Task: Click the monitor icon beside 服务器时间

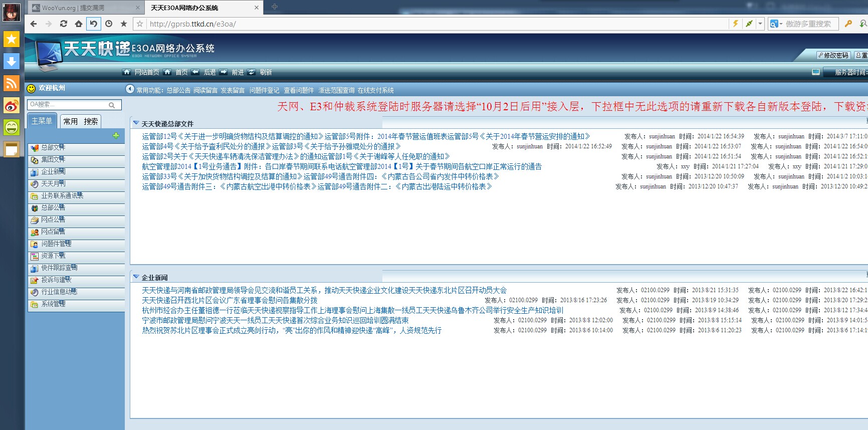Action: click(x=816, y=72)
